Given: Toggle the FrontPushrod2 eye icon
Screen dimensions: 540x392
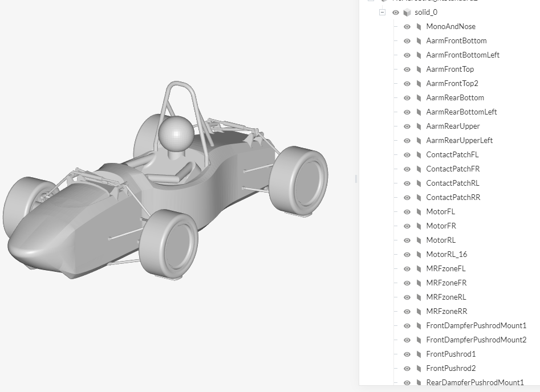Looking at the screenshot, I should [407, 369].
